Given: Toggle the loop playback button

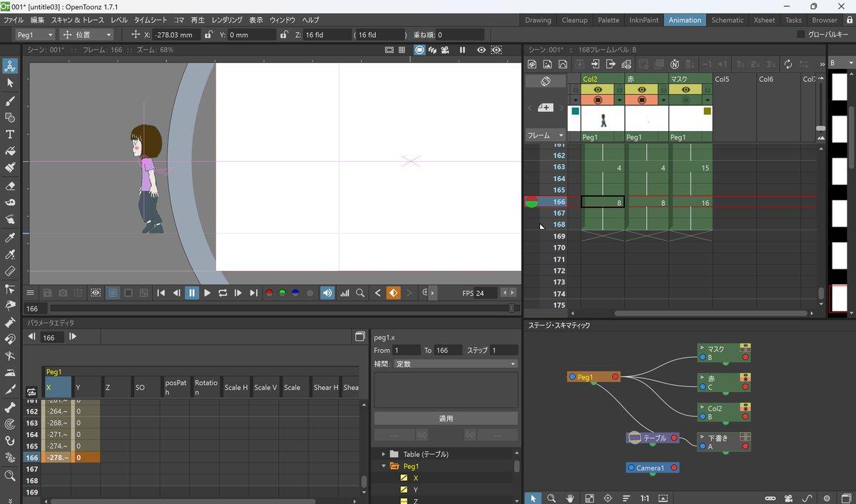Looking at the screenshot, I should [x=223, y=293].
